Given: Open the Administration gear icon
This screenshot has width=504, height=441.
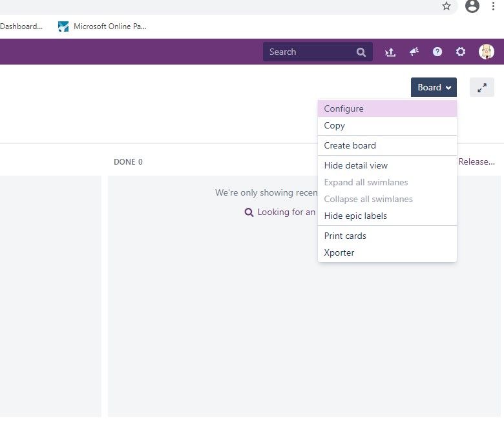Looking at the screenshot, I should (461, 52).
